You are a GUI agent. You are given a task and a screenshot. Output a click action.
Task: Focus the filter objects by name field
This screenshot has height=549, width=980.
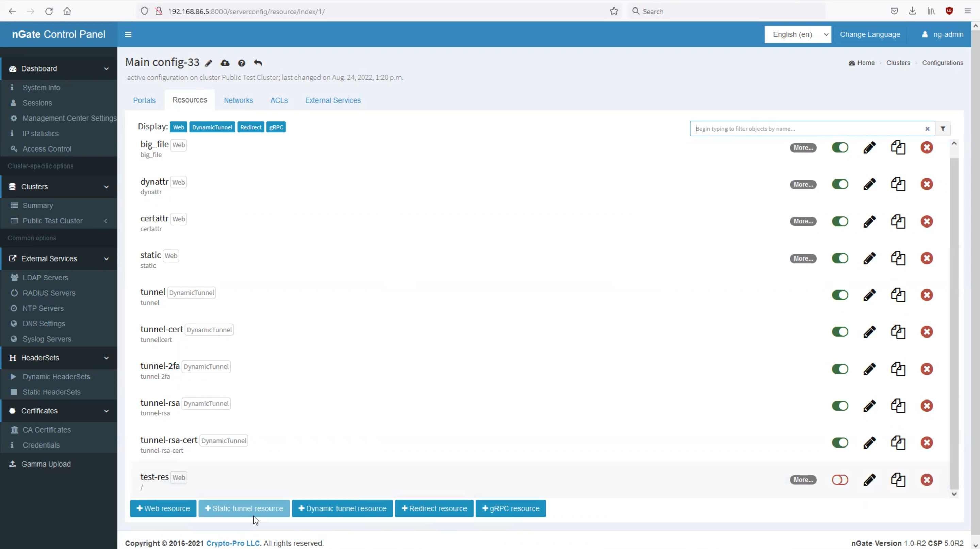click(806, 129)
